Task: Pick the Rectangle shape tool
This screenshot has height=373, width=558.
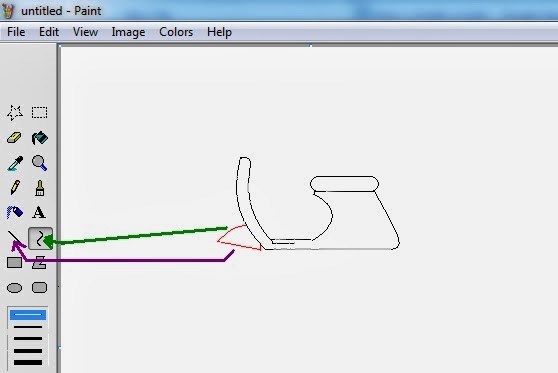Action: (15, 263)
